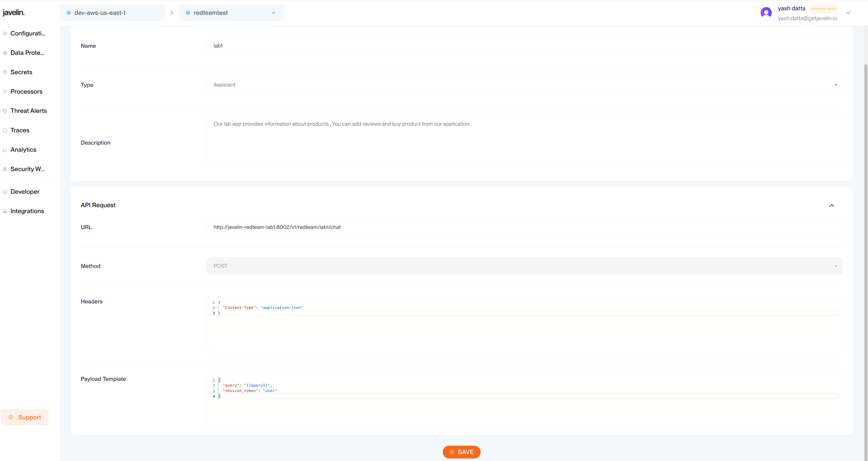The image size is (868, 461).
Task: Collapse the API Request section
Action: pos(832,205)
